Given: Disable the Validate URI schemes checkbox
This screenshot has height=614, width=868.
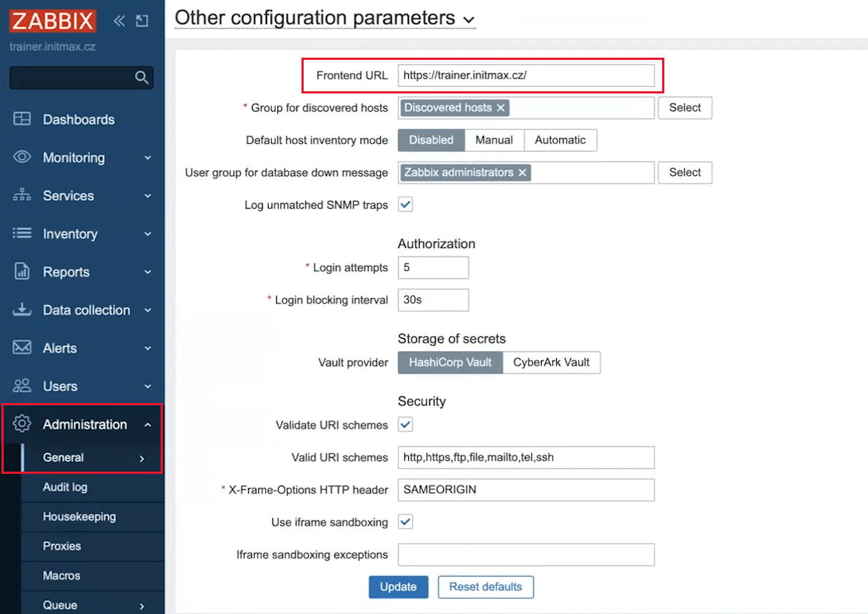Looking at the screenshot, I should coord(405,424).
